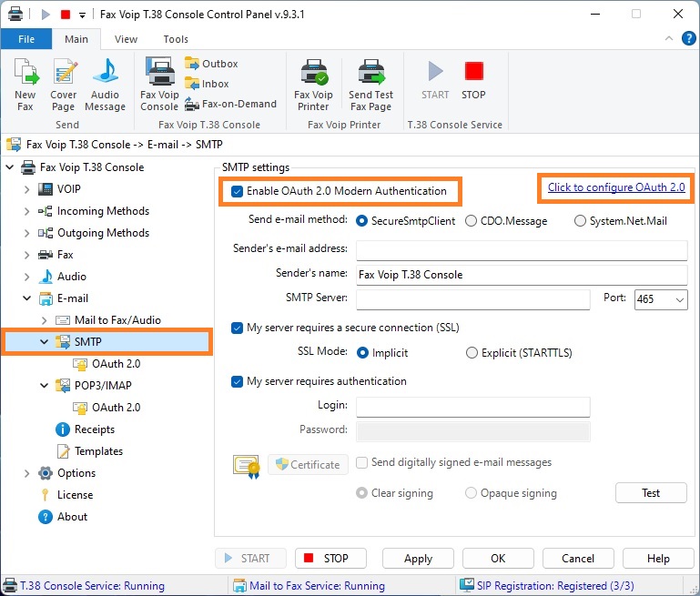Click the blue help question mark icon
This screenshot has height=596, width=700.
689,39
